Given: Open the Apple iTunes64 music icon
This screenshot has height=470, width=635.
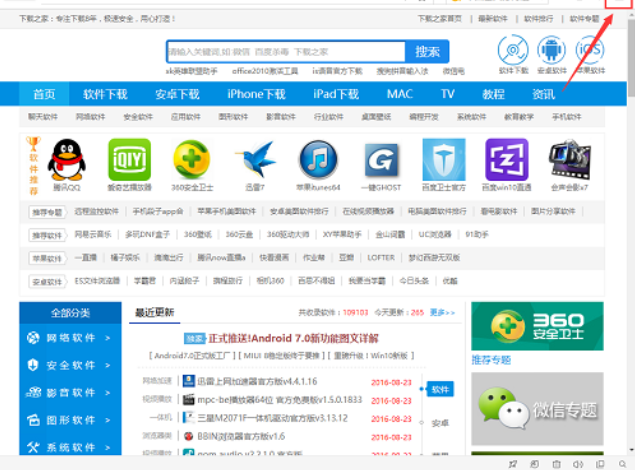Looking at the screenshot, I should 318,160.
